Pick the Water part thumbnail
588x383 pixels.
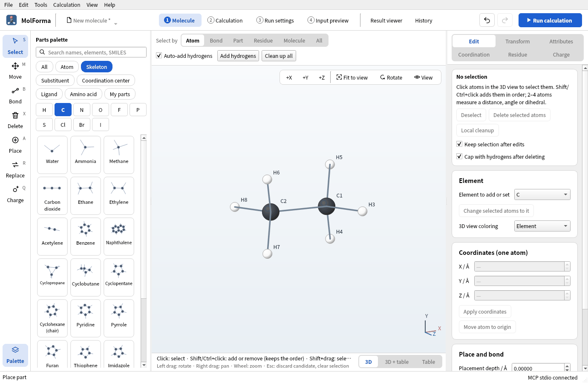pos(52,154)
